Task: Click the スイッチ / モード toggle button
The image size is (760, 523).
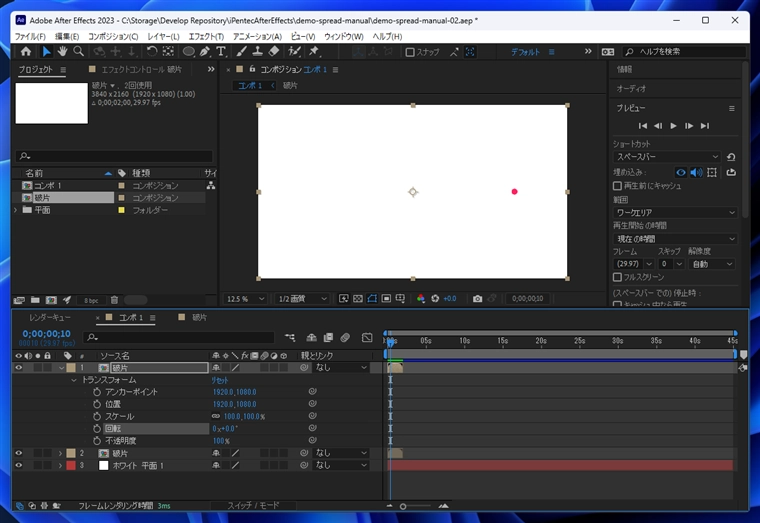Action: click(253, 505)
